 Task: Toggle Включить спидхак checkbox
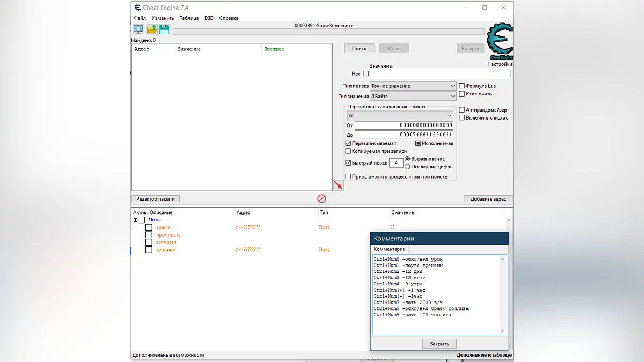pos(462,118)
